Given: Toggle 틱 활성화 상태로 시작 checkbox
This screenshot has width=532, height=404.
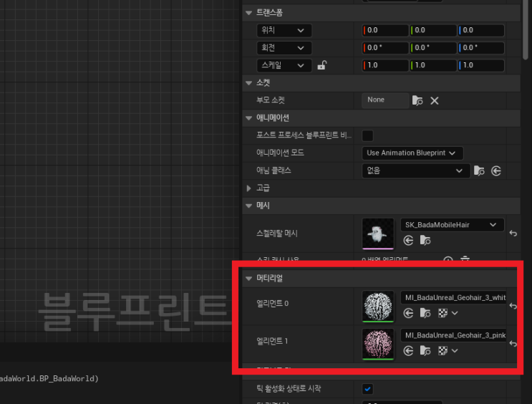Looking at the screenshot, I should (x=367, y=389).
